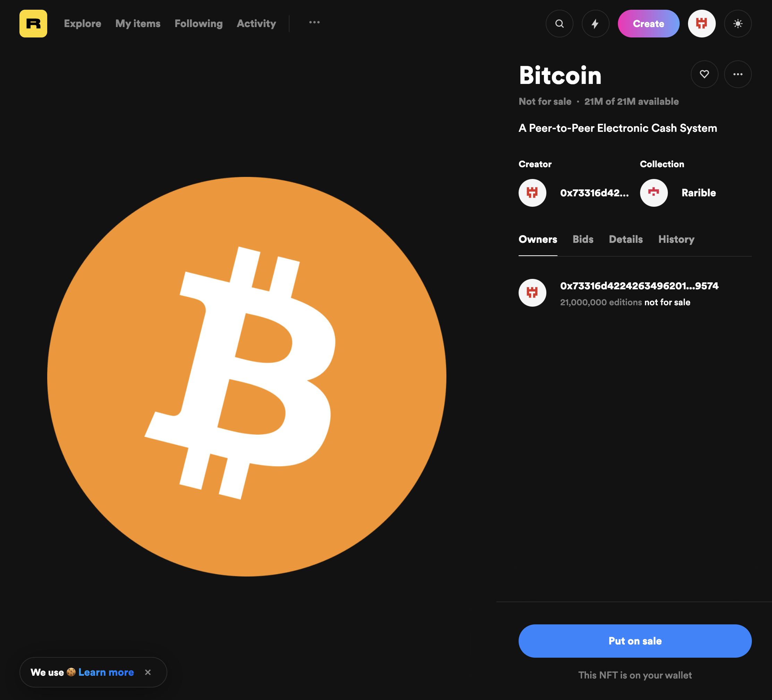Open the owner's avatar in Owners list

tap(532, 293)
